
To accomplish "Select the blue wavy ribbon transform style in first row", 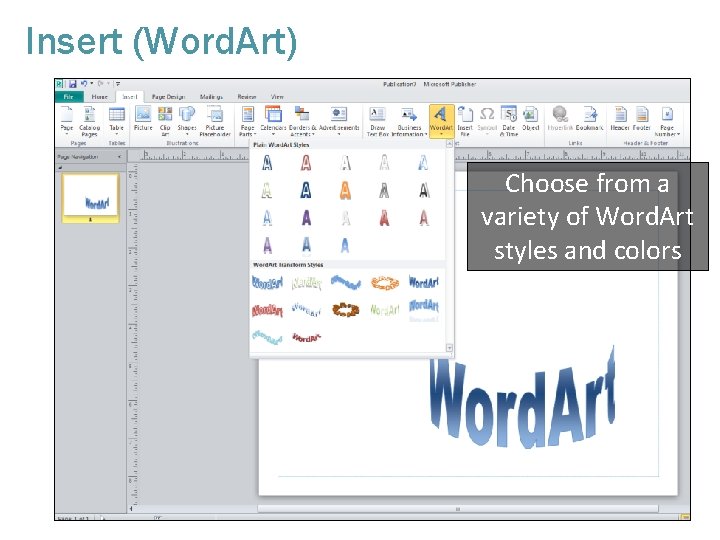I will pyautogui.click(x=345, y=282).
